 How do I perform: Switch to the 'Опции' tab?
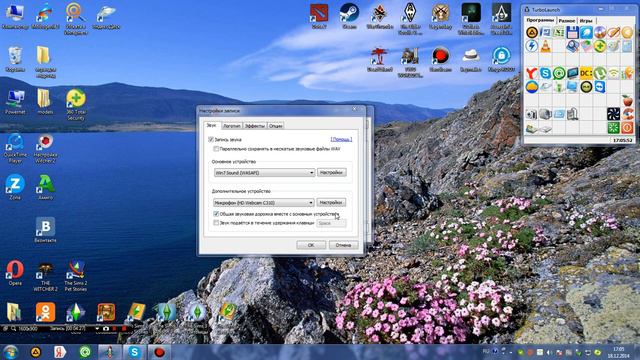[x=276, y=126]
